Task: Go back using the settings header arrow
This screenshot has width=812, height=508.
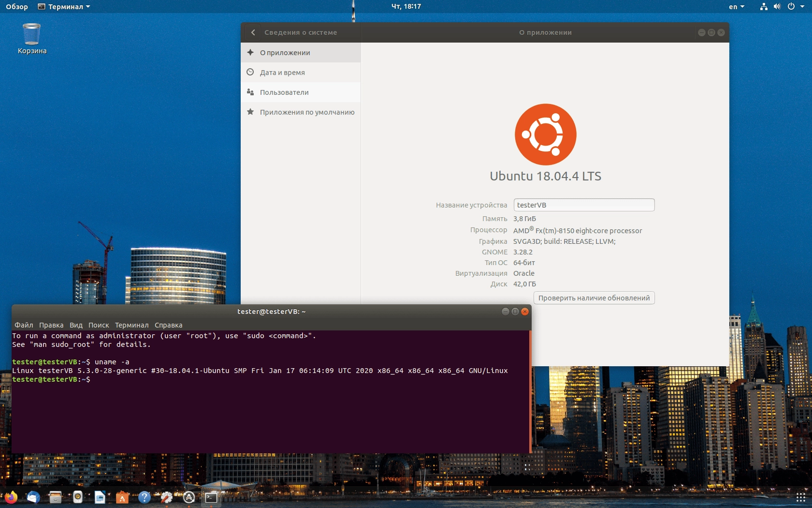Action: 253,32
